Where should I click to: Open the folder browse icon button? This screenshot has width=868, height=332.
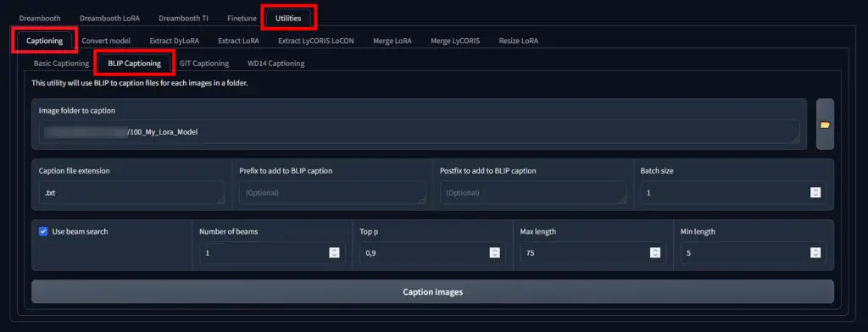click(825, 125)
